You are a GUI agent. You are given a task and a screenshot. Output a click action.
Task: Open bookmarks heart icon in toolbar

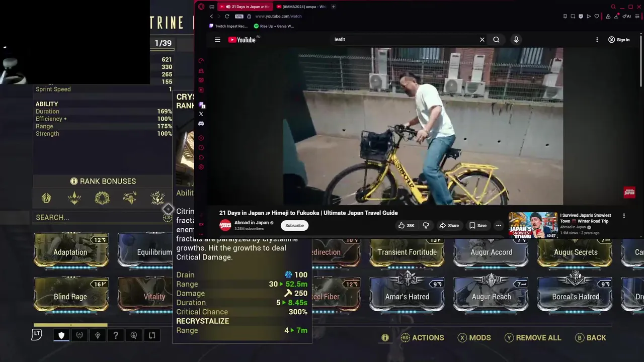[597, 16]
